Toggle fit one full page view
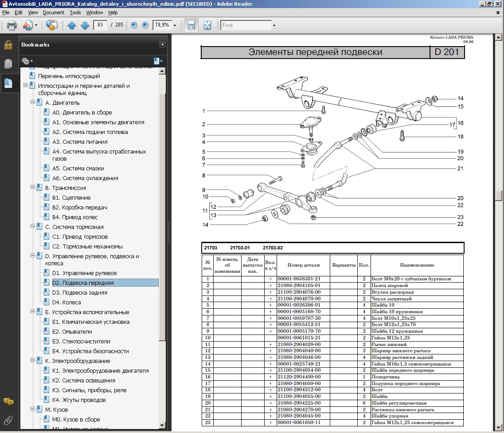The image size is (504, 433). [x=207, y=25]
